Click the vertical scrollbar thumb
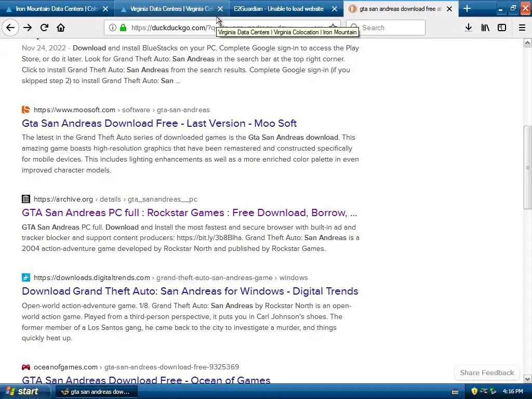 tap(528, 168)
